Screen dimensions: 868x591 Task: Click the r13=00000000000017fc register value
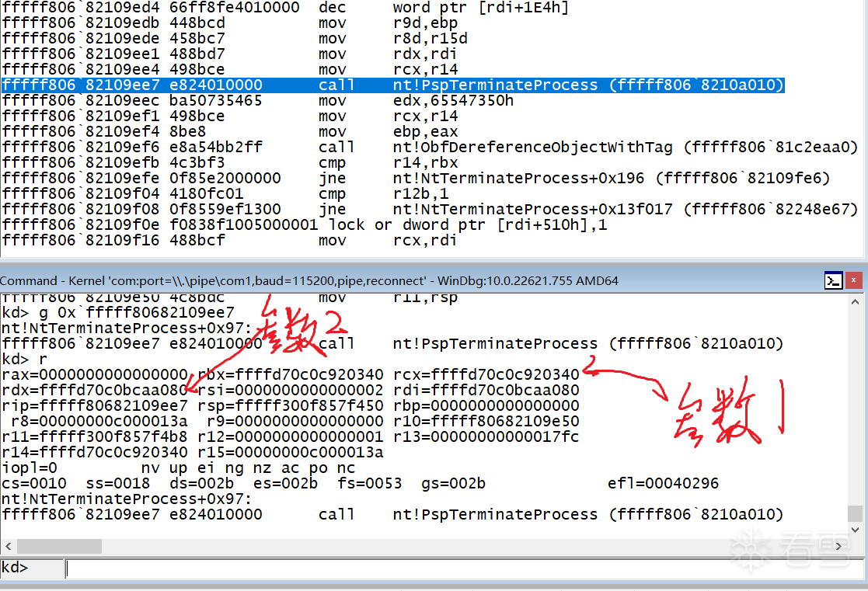(486, 436)
